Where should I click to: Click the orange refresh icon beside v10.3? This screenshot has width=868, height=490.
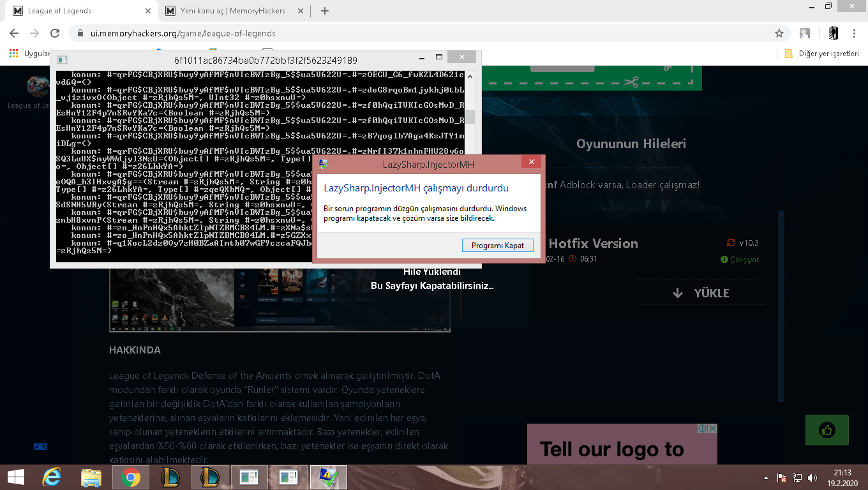731,242
